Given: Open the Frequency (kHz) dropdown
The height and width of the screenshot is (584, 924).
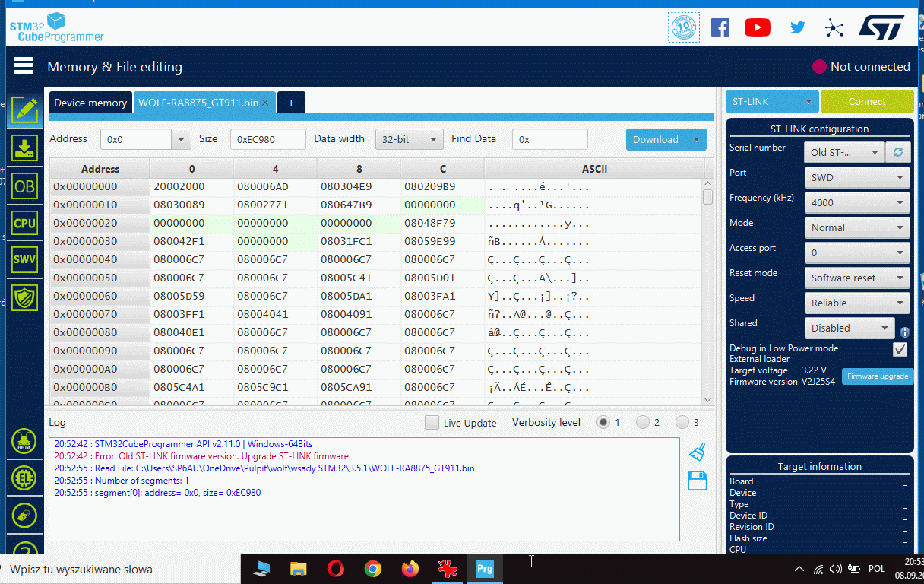Looking at the screenshot, I should tap(856, 202).
